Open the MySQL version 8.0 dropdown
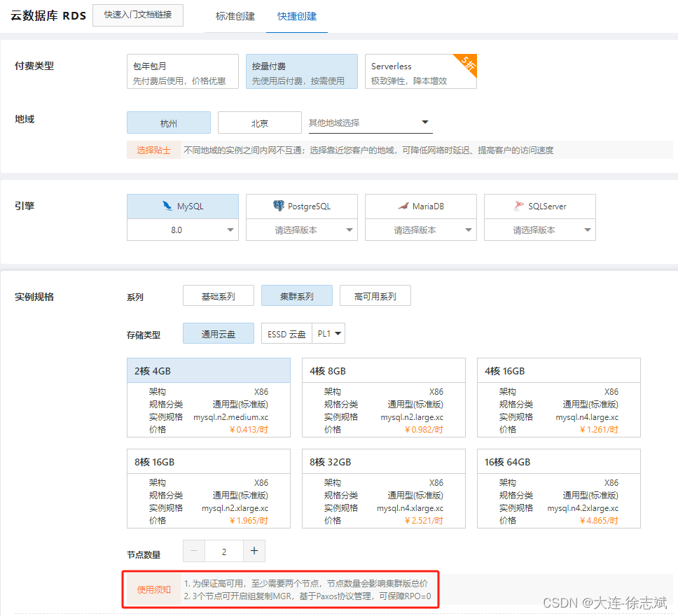 click(182, 230)
